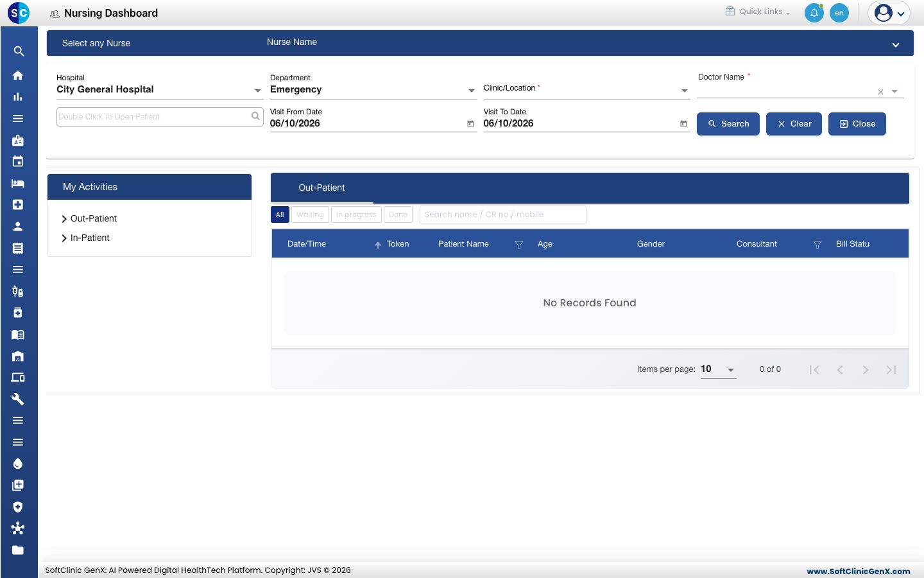Viewport: 924px width, 578px height.
Task: Click the Clear button
Action: (x=794, y=124)
